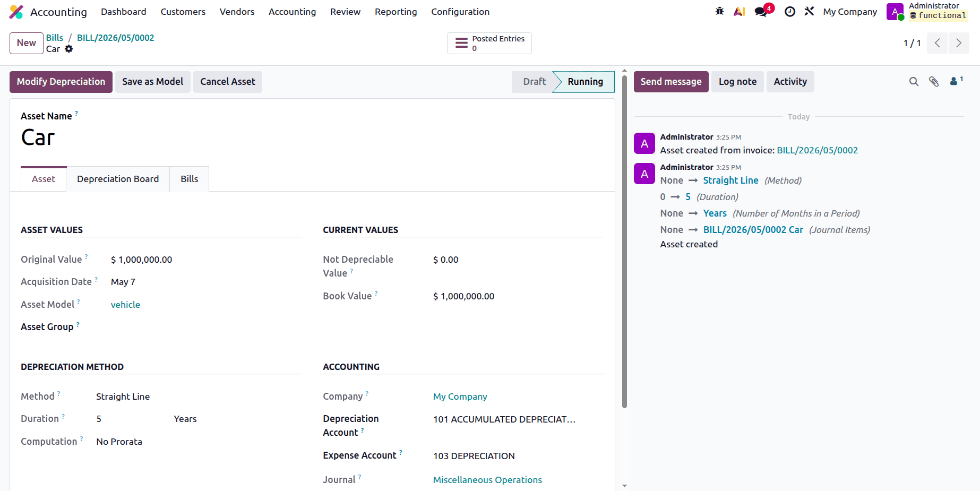Click Administrator avatar on Asset created from invoice message
The image size is (980, 491).
644,143
